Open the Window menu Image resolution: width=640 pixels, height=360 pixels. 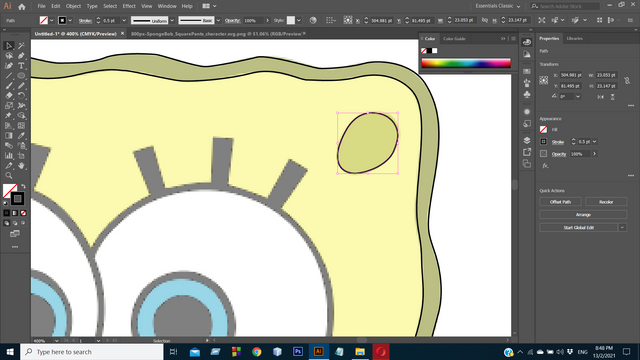(x=167, y=6)
